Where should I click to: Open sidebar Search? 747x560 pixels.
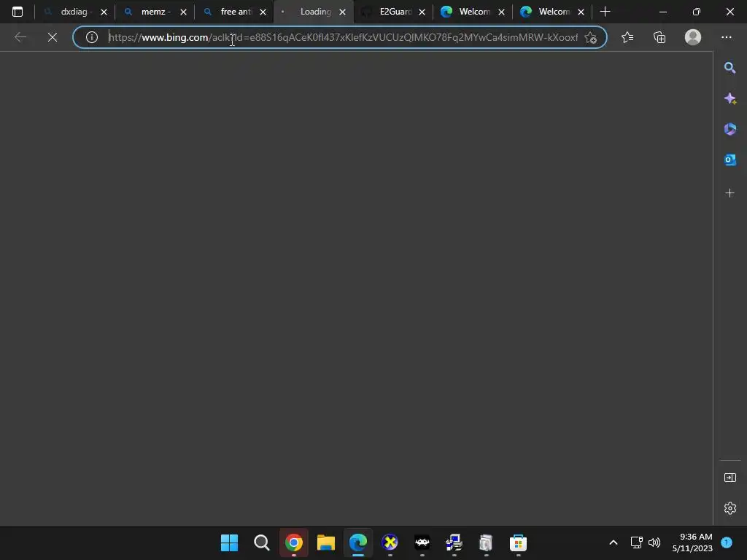point(729,68)
